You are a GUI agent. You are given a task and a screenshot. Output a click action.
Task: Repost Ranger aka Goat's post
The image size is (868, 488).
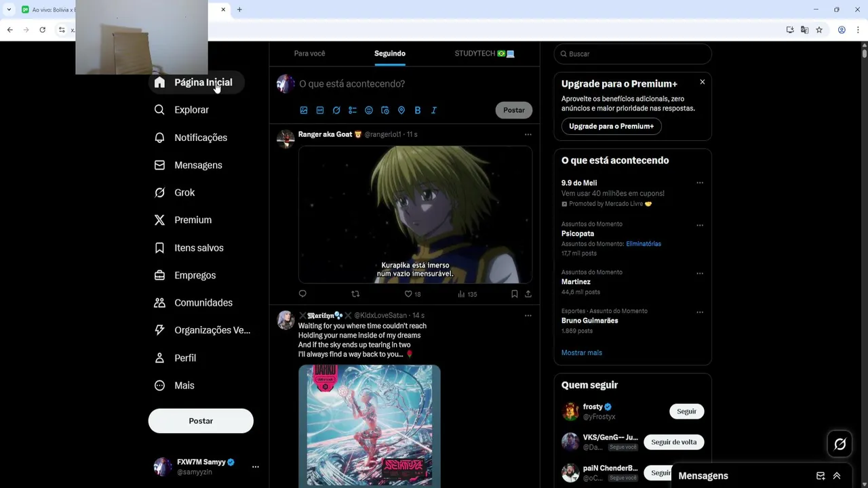355,293
